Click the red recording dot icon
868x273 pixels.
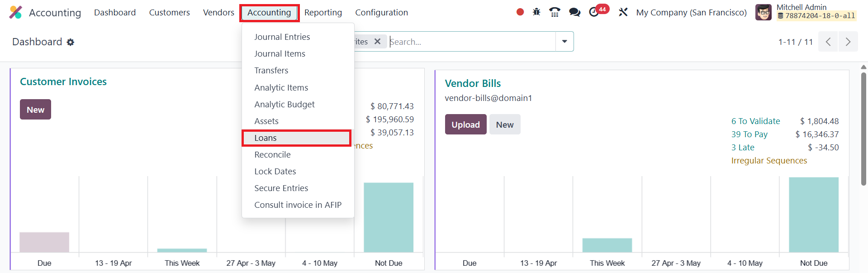(x=520, y=12)
